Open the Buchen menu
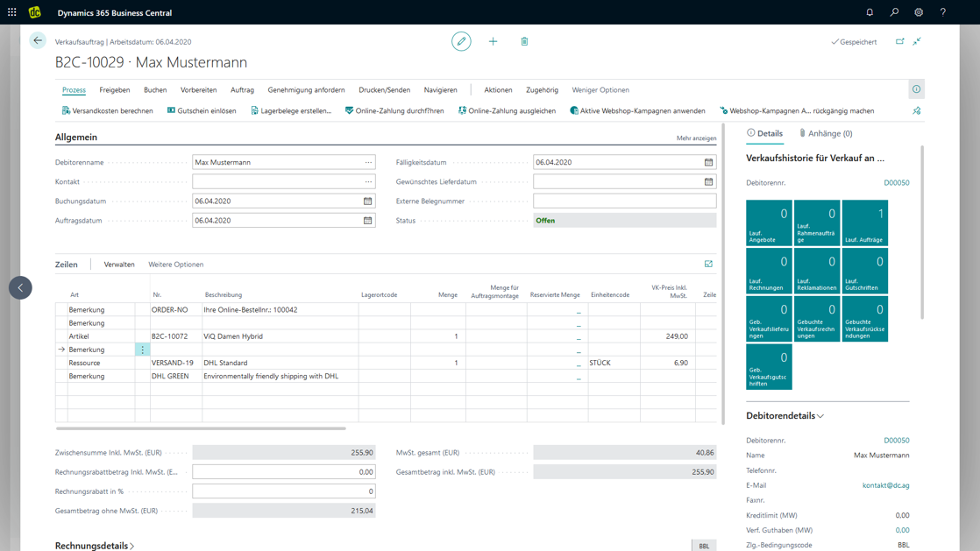The image size is (980, 551). [x=155, y=89]
